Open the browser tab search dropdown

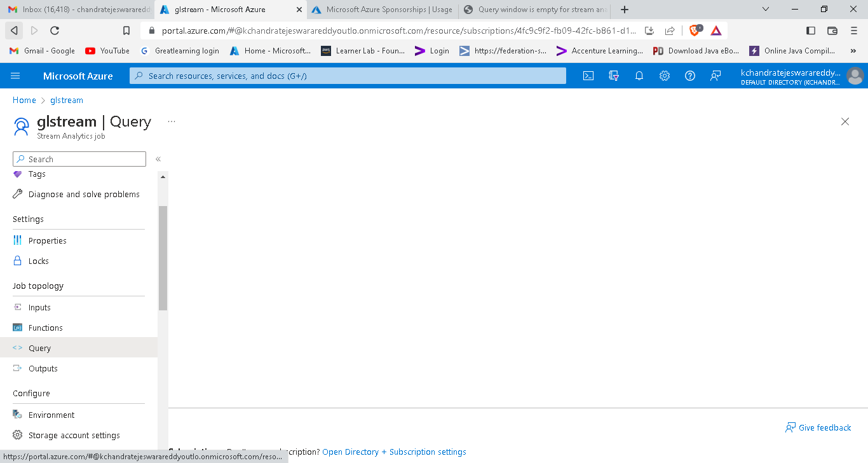coord(765,10)
